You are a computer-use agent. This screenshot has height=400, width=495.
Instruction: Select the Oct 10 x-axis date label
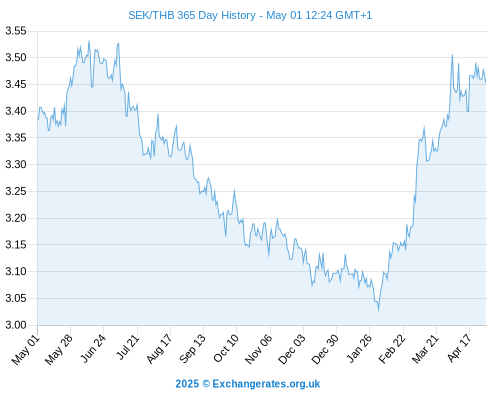point(226,348)
